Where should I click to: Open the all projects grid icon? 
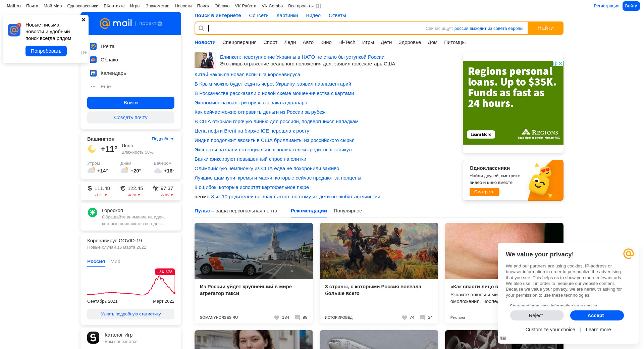tap(319, 6)
